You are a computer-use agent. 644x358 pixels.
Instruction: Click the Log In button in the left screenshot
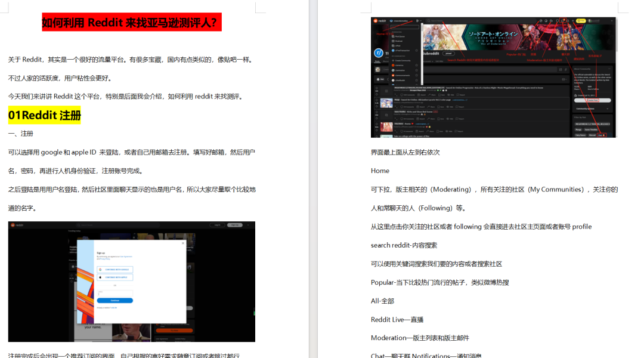click(217, 225)
